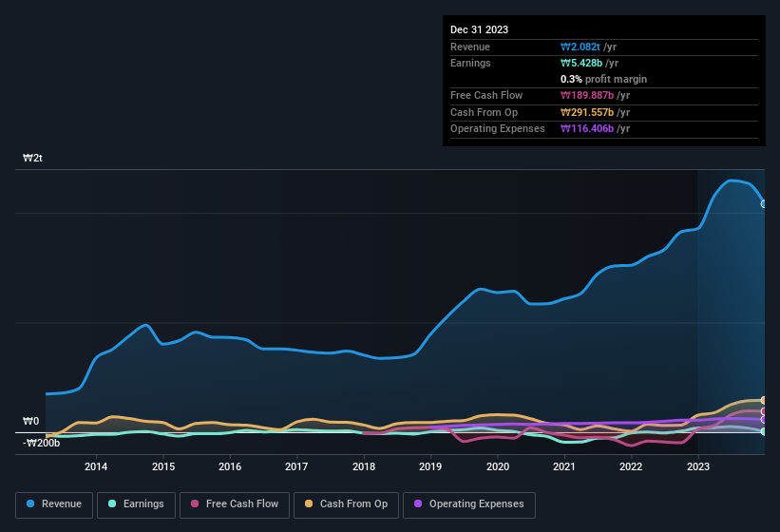Click the orange Cash From Op end-point marker
This screenshot has width=780, height=532.
(x=764, y=400)
